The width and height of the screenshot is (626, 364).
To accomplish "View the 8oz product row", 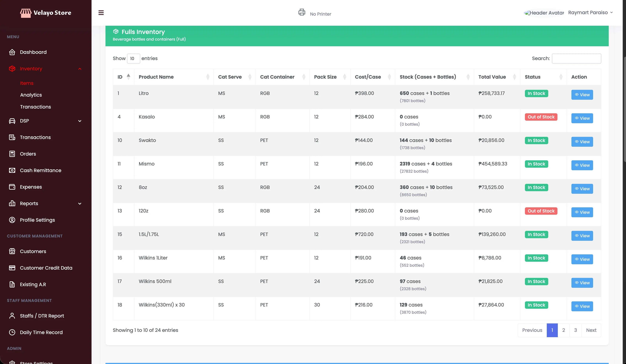I will click(x=582, y=189).
